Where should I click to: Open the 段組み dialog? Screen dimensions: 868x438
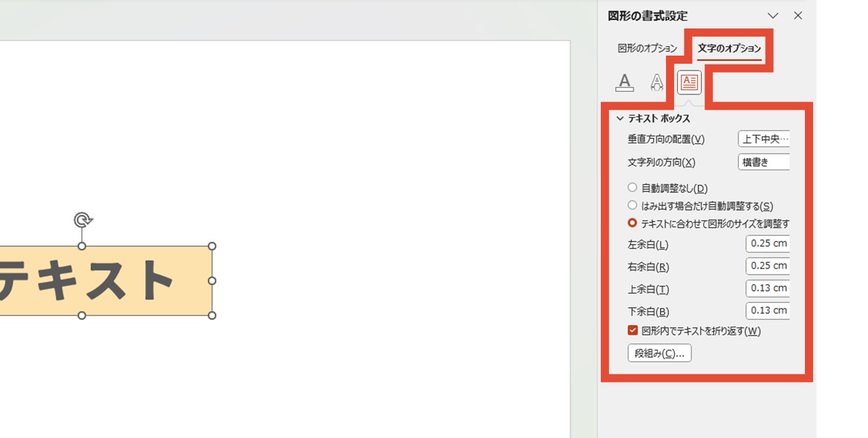pyautogui.click(x=658, y=353)
